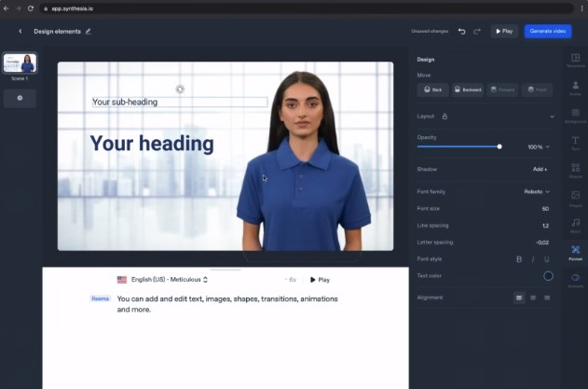Open the Avatar panel icon

tap(575, 89)
